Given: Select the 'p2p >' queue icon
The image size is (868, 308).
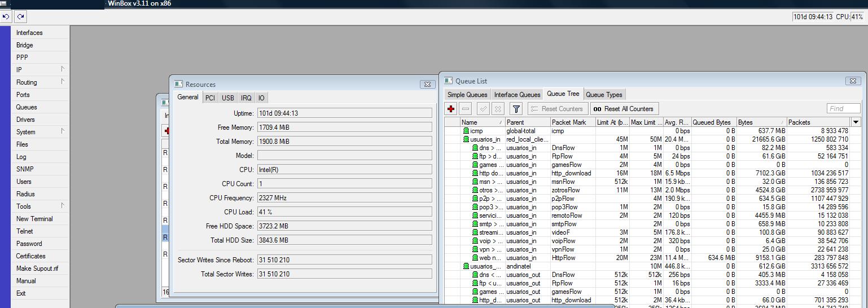Looking at the screenshot, I should [475, 199].
